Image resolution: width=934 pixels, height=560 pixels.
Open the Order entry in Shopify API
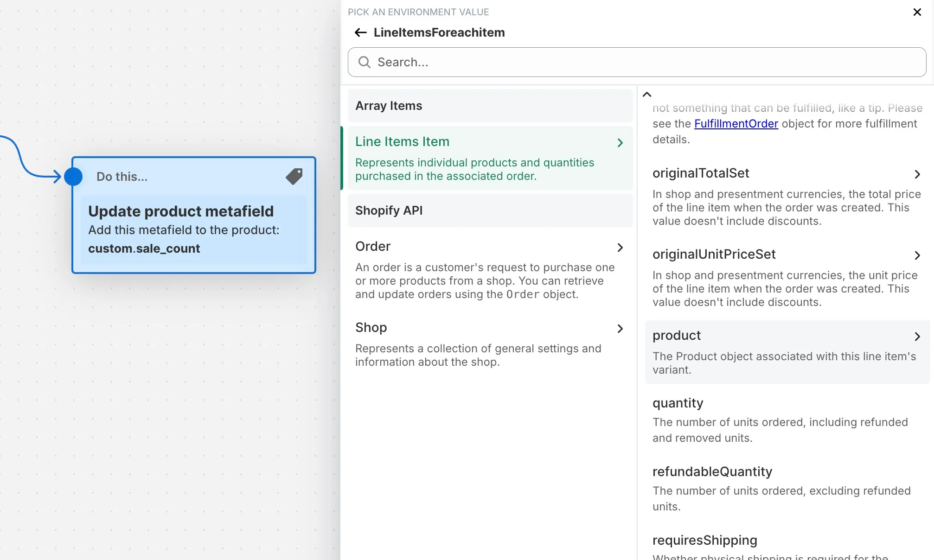[x=490, y=269]
